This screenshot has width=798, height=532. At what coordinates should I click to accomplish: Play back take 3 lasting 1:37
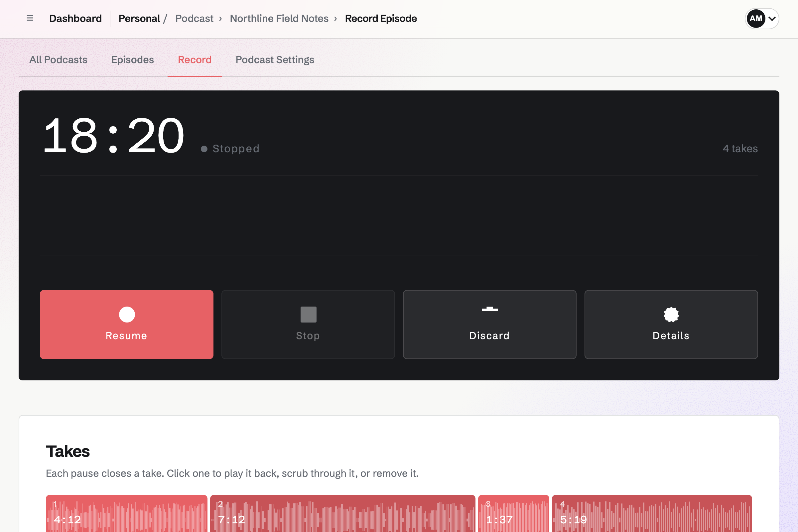[514, 513]
